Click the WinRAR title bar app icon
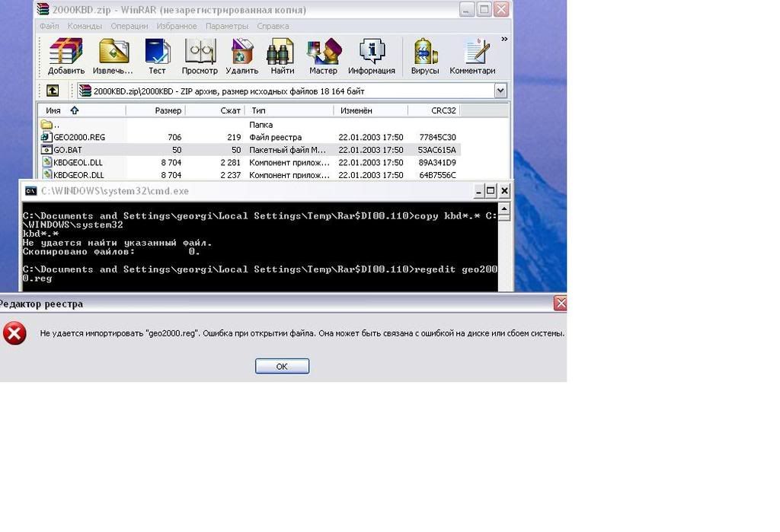The image size is (780, 532). [43, 9]
